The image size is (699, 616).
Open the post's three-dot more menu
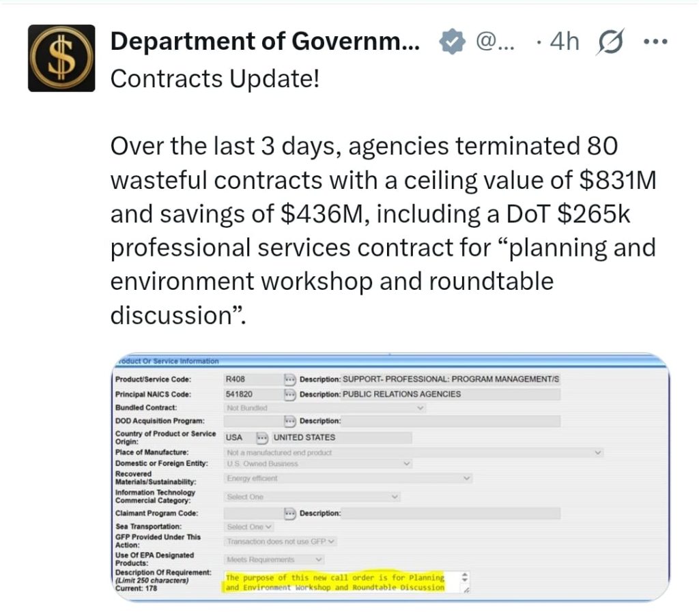[x=655, y=42]
